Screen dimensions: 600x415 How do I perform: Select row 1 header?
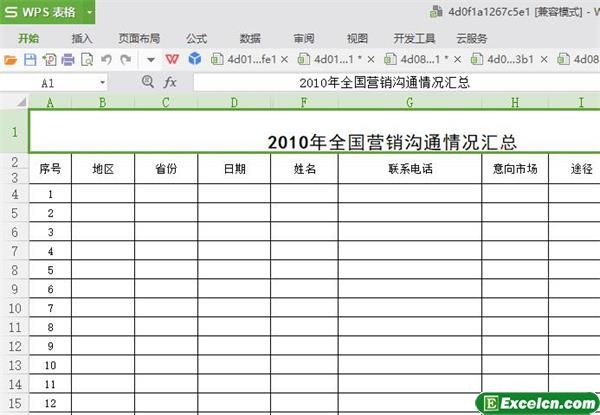(x=15, y=132)
